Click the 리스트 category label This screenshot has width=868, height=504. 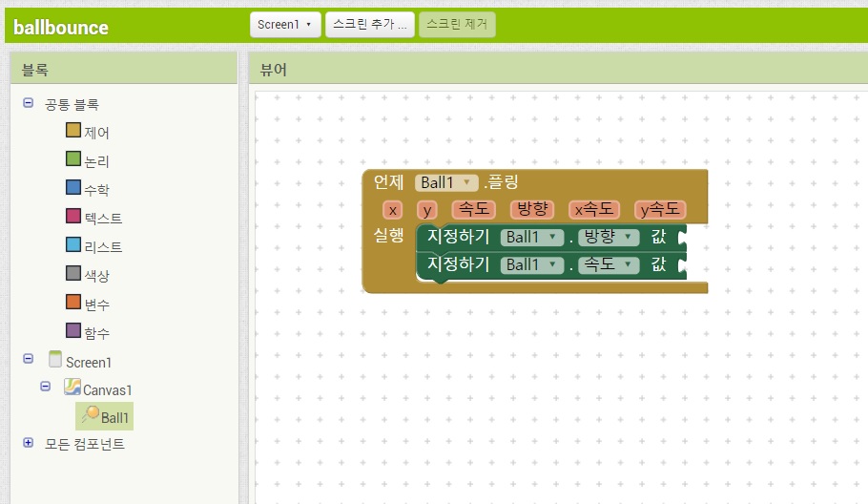point(103,247)
